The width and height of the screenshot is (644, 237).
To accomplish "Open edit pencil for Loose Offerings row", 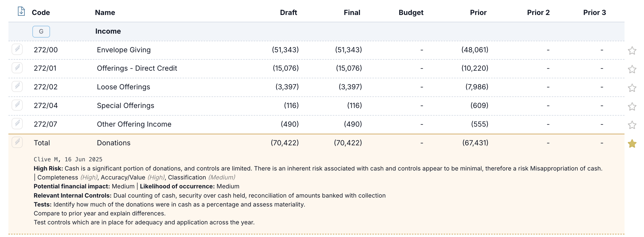I will pos(17,86).
